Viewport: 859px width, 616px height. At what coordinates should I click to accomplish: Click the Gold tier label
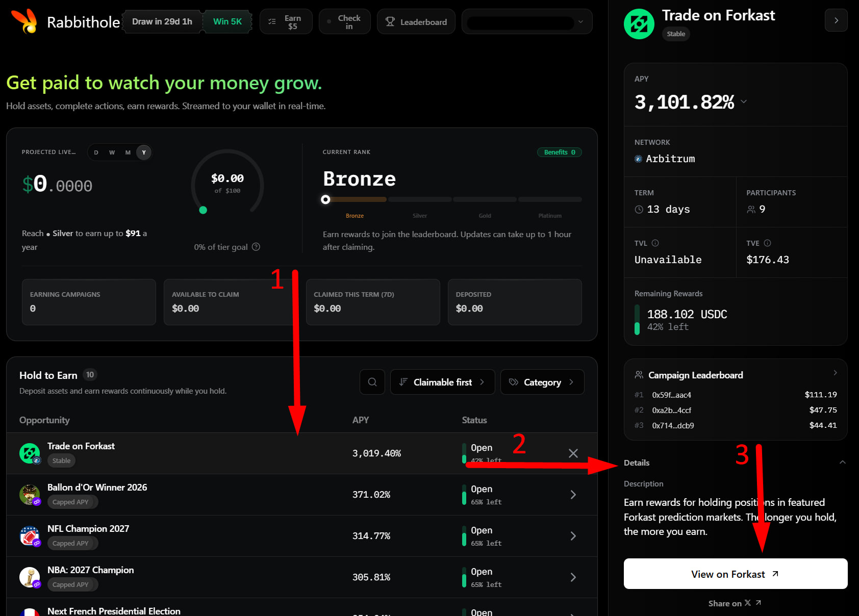point(485,216)
